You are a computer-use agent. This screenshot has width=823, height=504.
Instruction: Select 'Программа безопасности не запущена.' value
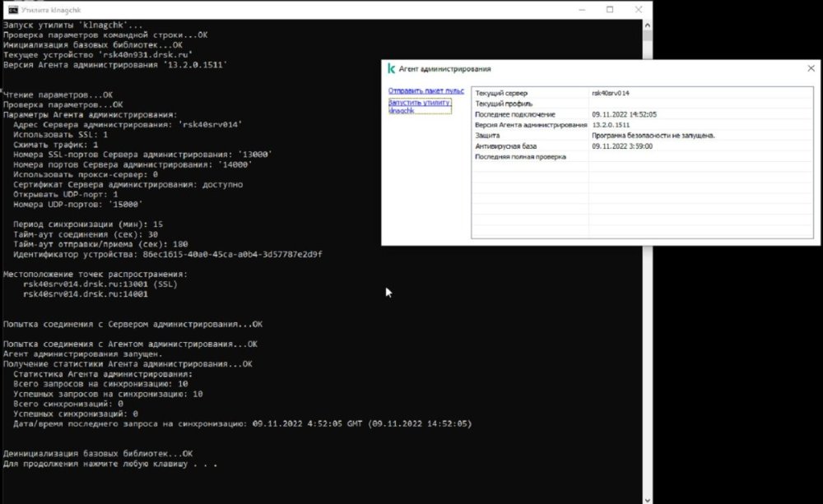point(700,136)
